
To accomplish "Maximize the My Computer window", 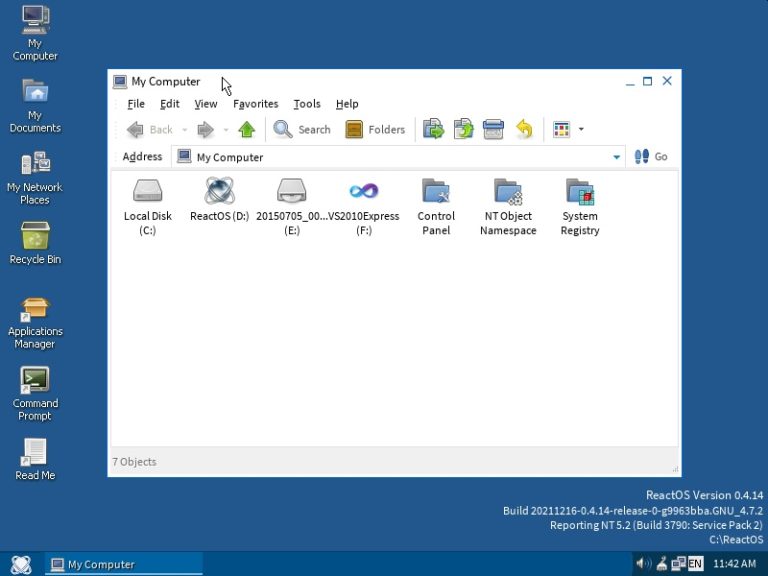I will tap(648, 81).
